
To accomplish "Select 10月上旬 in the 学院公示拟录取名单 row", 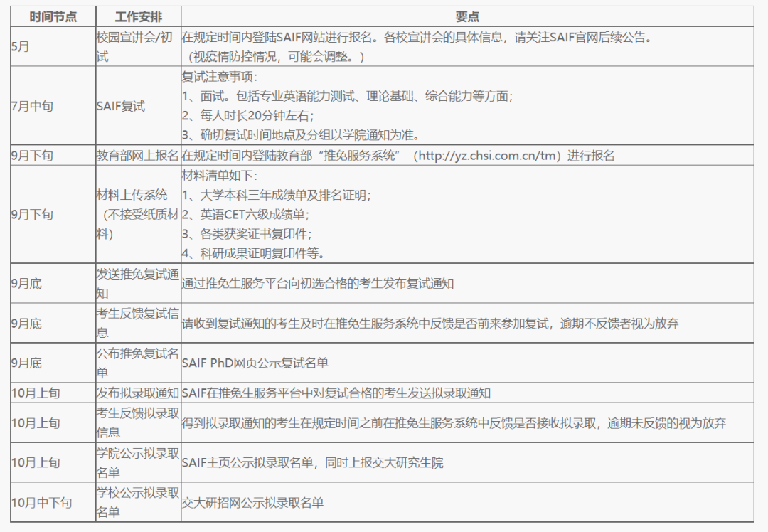I will (x=53, y=462).
